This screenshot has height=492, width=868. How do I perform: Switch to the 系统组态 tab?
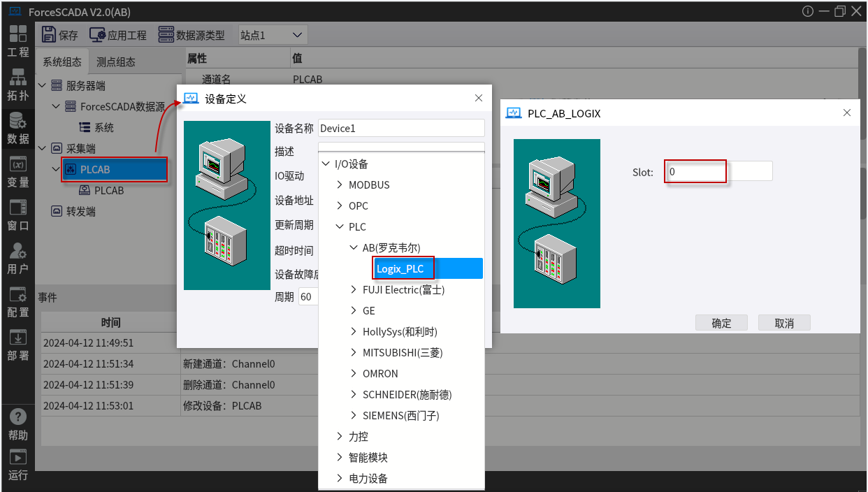[x=62, y=61]
